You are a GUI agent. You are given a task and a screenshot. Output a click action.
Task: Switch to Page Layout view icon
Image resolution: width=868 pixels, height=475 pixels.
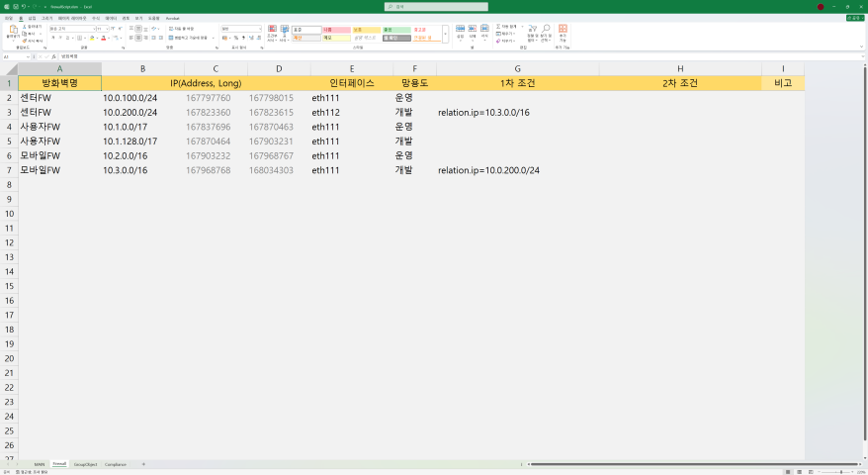coord(799,472)
